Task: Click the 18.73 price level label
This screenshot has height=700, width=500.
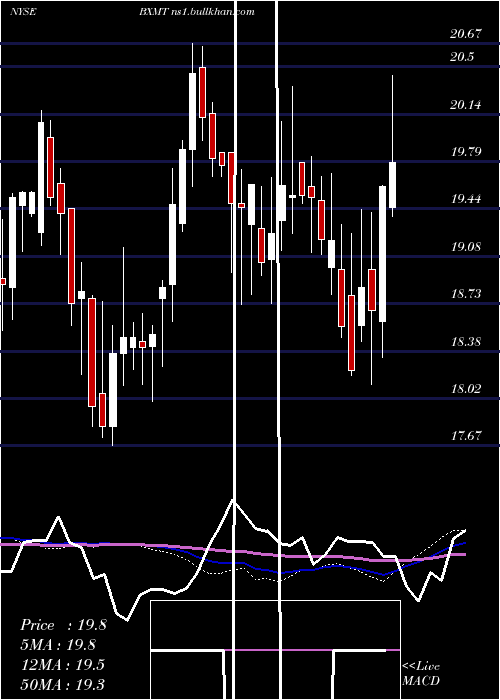Action: point(466,294)
